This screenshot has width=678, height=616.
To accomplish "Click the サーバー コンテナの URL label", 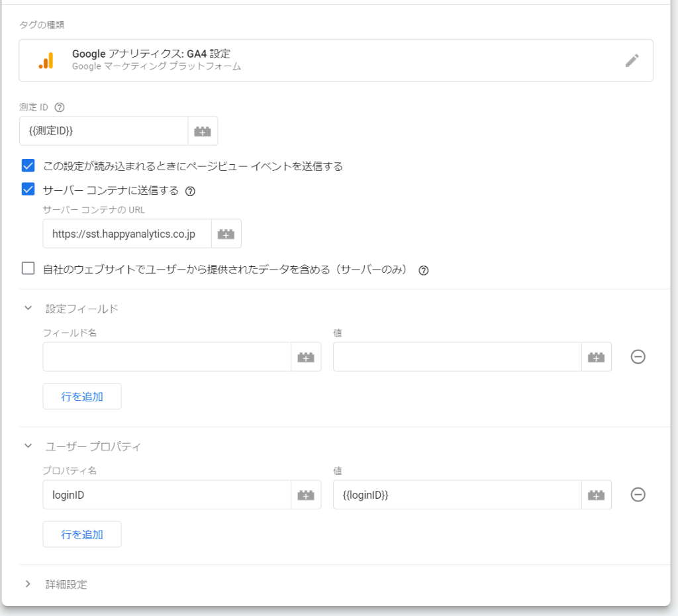I will pyautogui.click(x=94, y=210).
